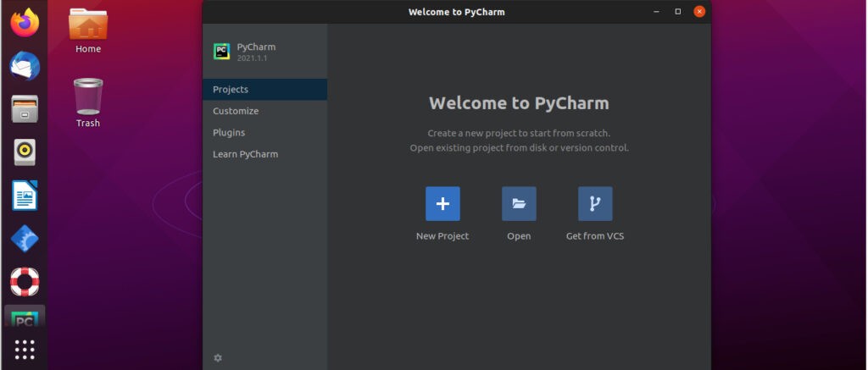Open the Home folder on the desktop
The width and height of the screenshot is (868, 370).
[88, 30]
